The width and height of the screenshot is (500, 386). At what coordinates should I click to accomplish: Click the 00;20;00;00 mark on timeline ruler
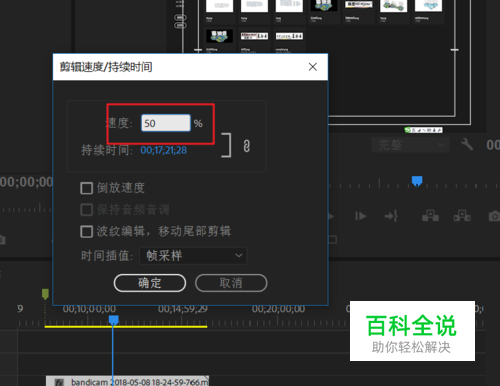point(278,309)
